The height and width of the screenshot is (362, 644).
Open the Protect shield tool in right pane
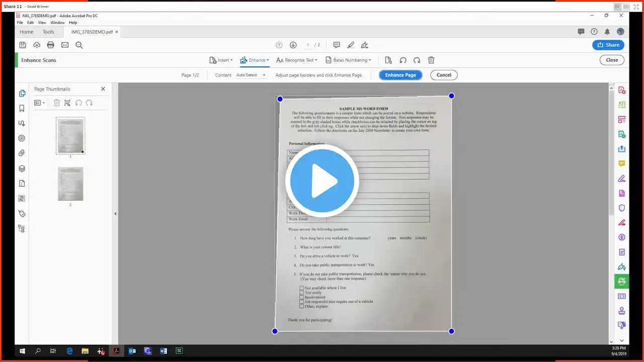click(x=622, y=208)
